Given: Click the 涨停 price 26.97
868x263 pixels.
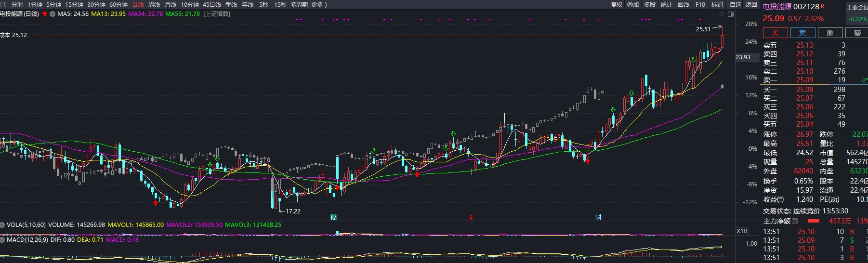Looking at the screenshot, I should (804, 134).
